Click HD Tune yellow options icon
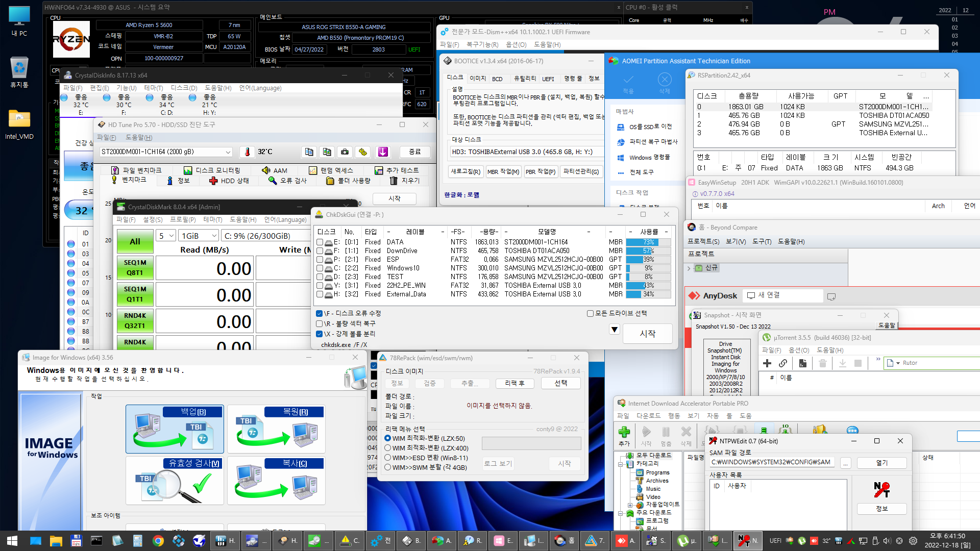 (363, 152)
